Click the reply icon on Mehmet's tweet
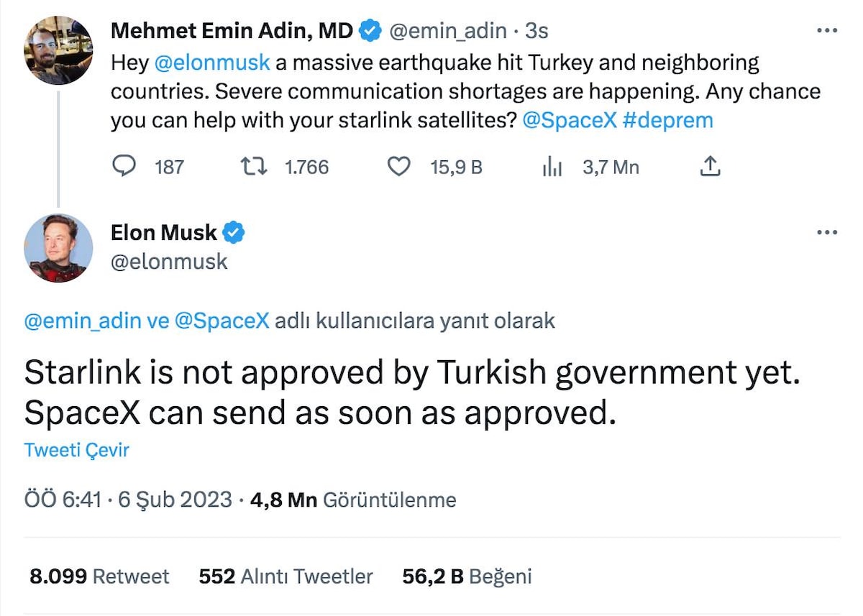Image resolution: width=863 pixels, height=616 pixels. click(125, 167)
